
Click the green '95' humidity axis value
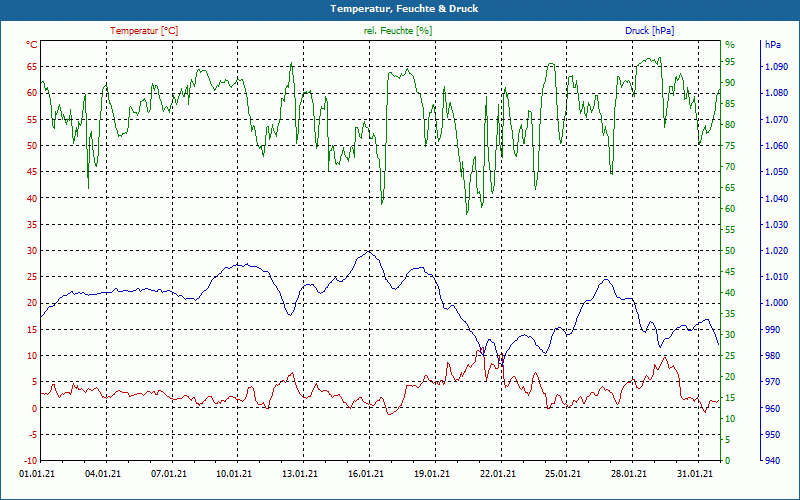click(730, 62)
